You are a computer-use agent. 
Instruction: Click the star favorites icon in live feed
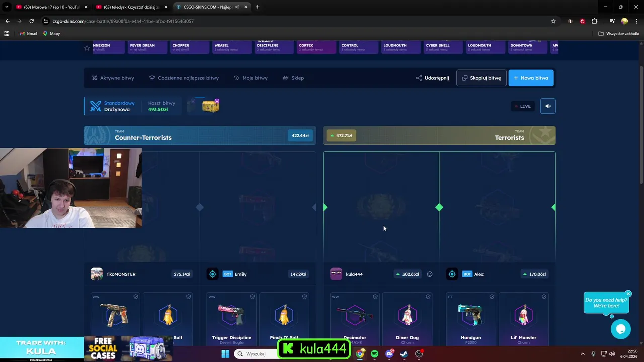(87, 48)
